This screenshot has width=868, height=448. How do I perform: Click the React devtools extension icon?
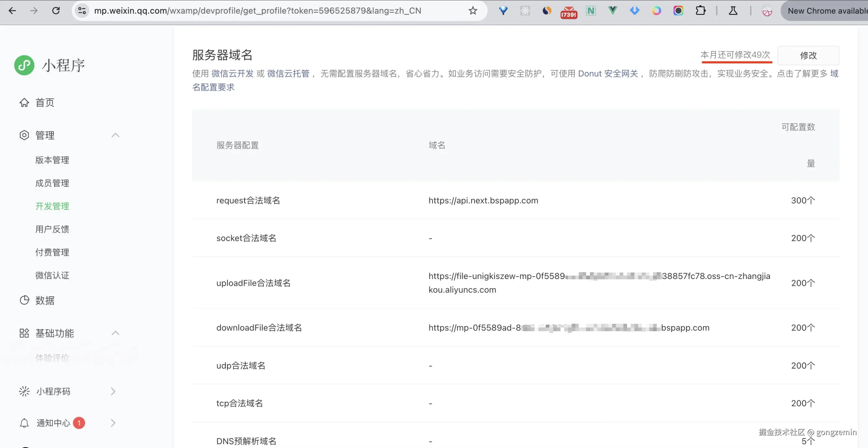(x=525, y=11)
